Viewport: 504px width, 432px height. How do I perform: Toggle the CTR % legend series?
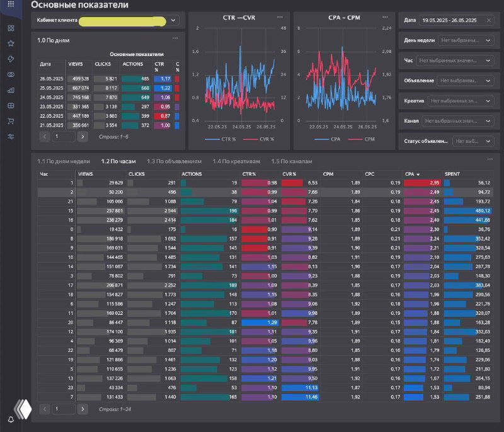[221, 139]
